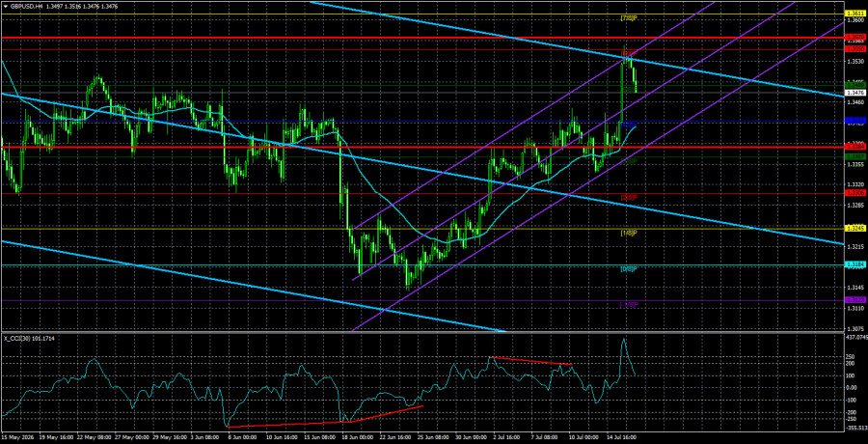Click the cyan 1.3184 price level tag
The width and height of the screenshot is (868, 444).
[x=852, y=265]
